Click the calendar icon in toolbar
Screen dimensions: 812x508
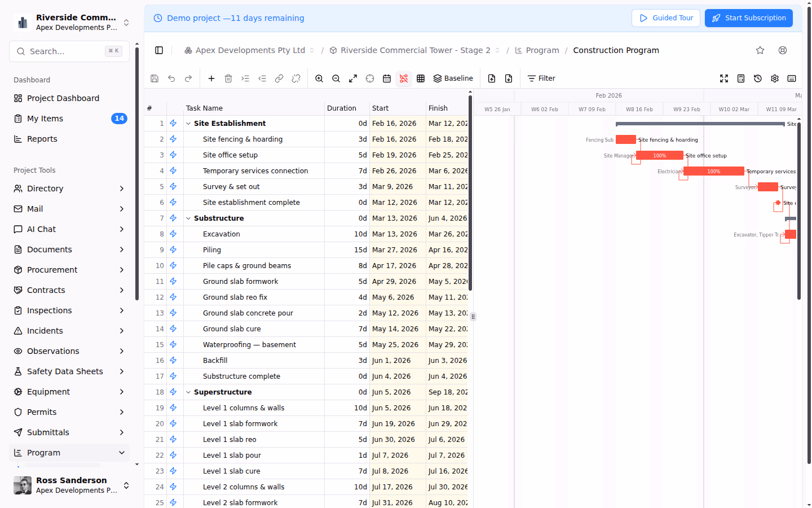[x=387, y=78]
